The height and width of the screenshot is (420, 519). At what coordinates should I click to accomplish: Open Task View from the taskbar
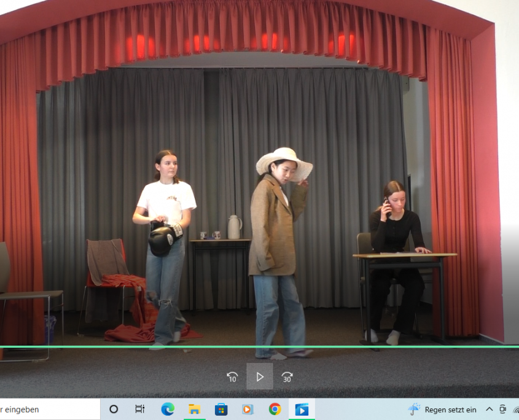point(140,409)
